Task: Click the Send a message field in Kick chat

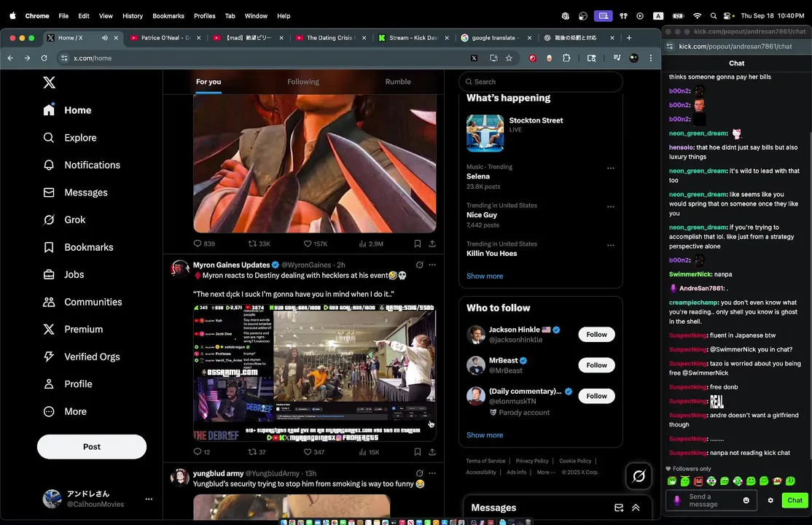Action: 711,500
